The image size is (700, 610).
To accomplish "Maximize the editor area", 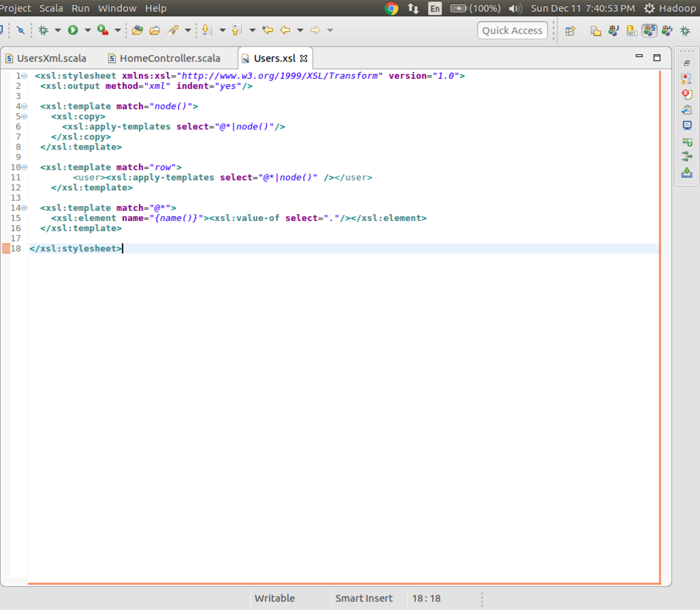I will 657,58.
